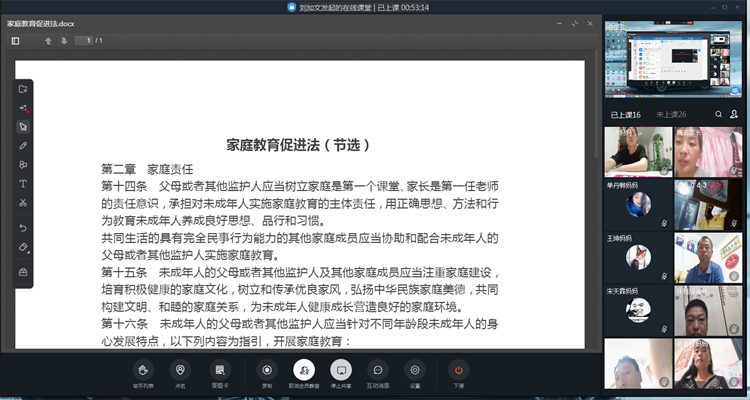Click the scissors cut tool

(x=23, y=203)
